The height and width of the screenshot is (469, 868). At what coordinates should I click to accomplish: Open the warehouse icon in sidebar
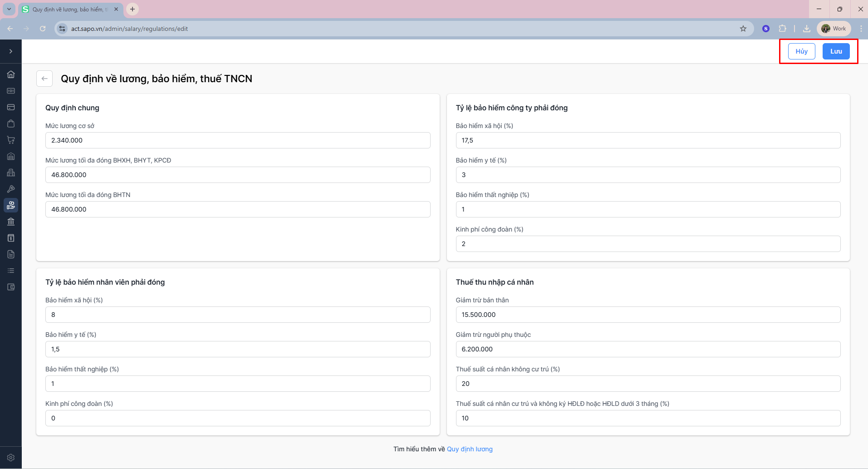coord(11,156)
